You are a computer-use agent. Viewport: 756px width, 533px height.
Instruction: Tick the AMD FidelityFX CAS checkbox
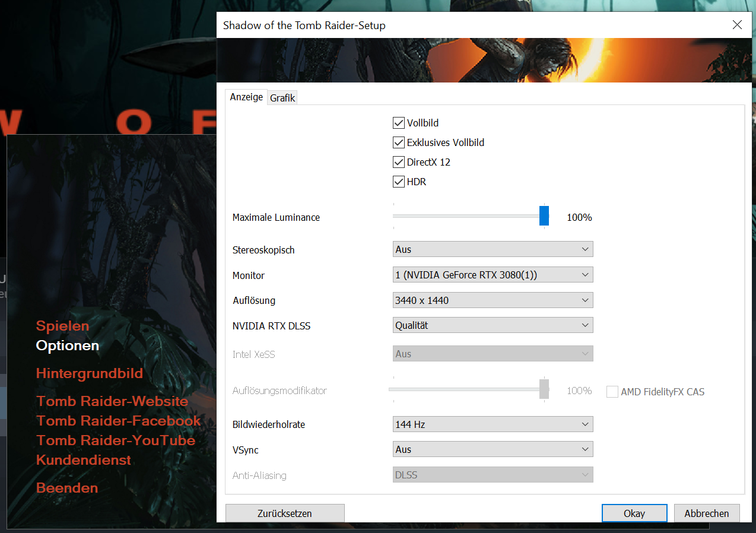tap(612, 392)
